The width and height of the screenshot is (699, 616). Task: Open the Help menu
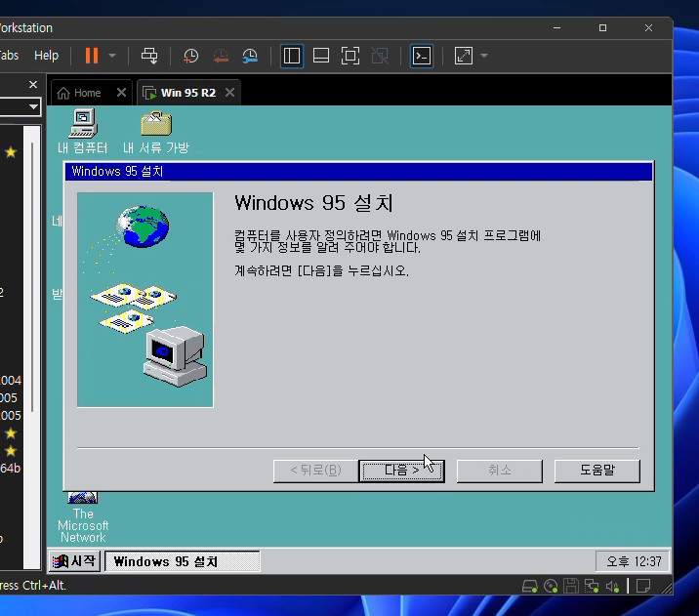46,56
